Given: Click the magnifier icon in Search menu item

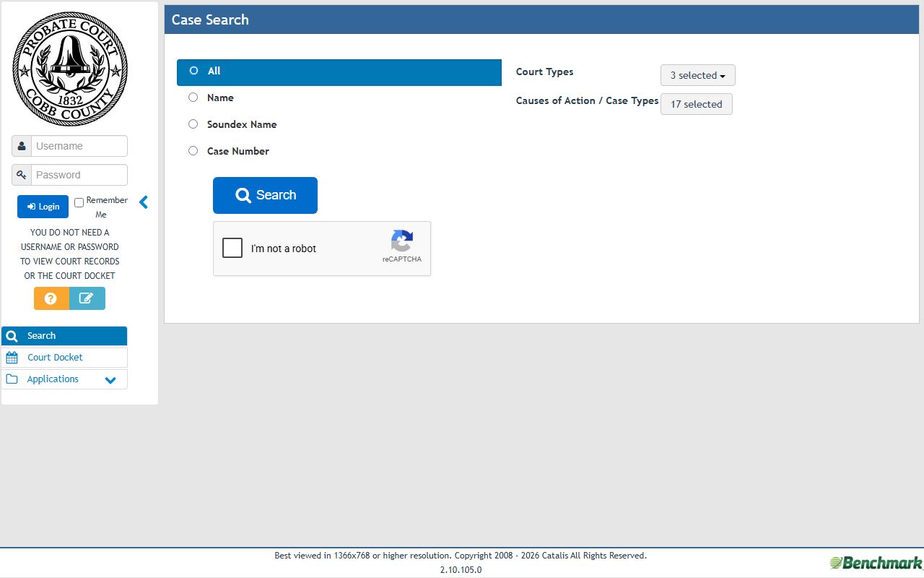Looking at the screenshot, I should [x=12, y=336].
